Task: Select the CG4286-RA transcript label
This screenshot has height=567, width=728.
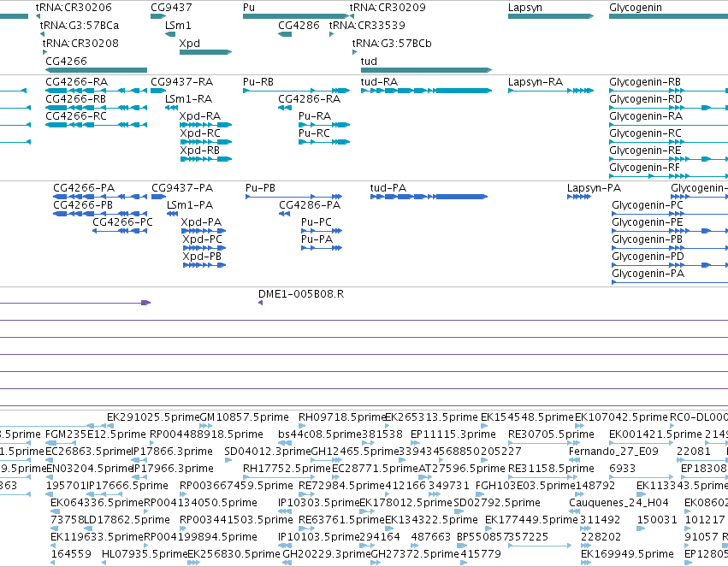Action: tap(309, 99)
